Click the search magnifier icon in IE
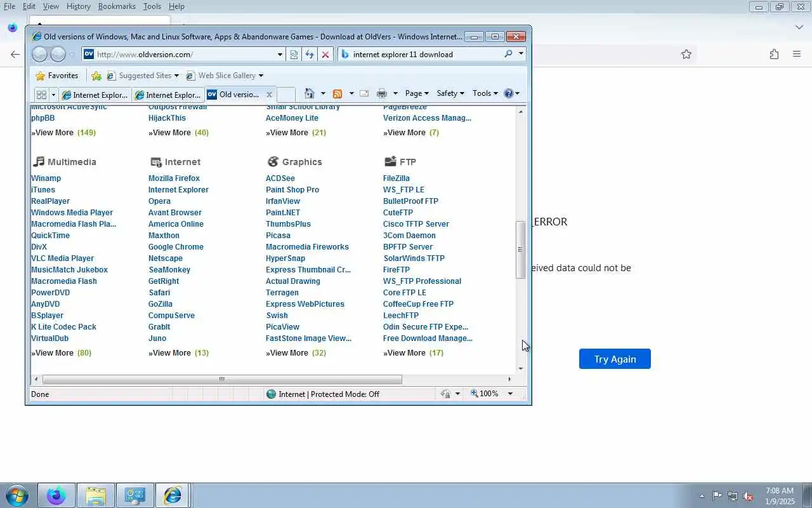812x508 pixels. (508, 54)
